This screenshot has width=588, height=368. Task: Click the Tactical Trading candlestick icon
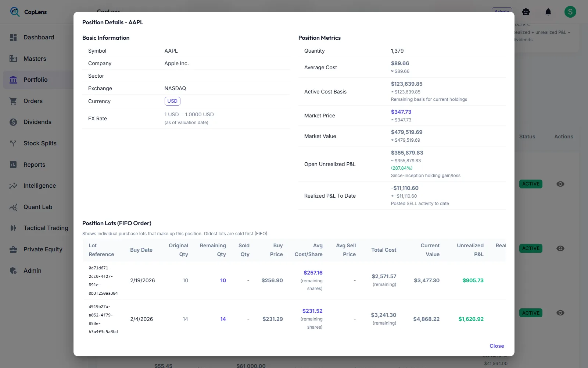coord(13,228)
